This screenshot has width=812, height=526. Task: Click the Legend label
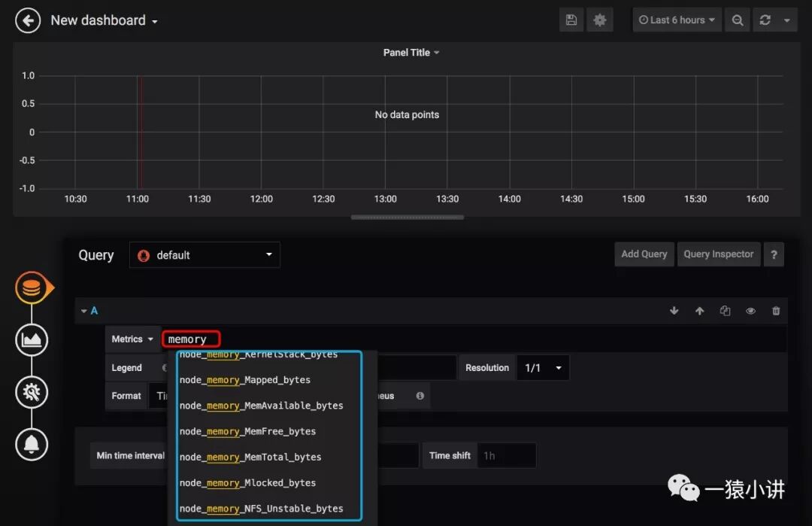[126, 367]
